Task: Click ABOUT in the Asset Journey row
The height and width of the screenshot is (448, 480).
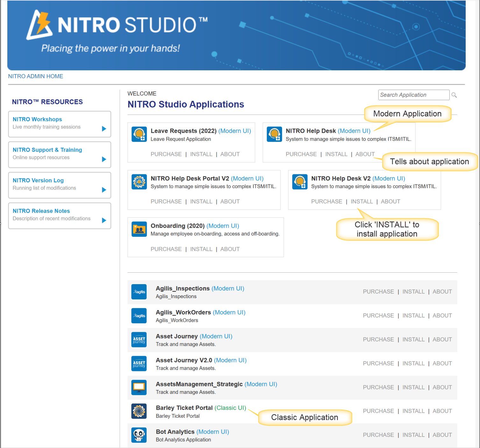Action: [442, 339]
